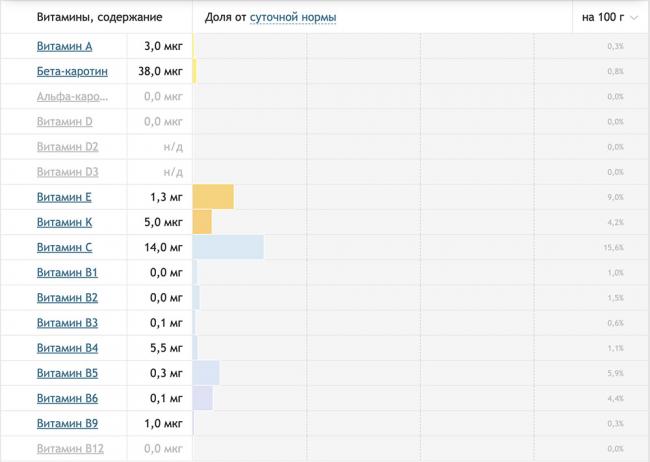Open the Витамин B5 link
Viewport: 650px width, 462px height.
67,373
